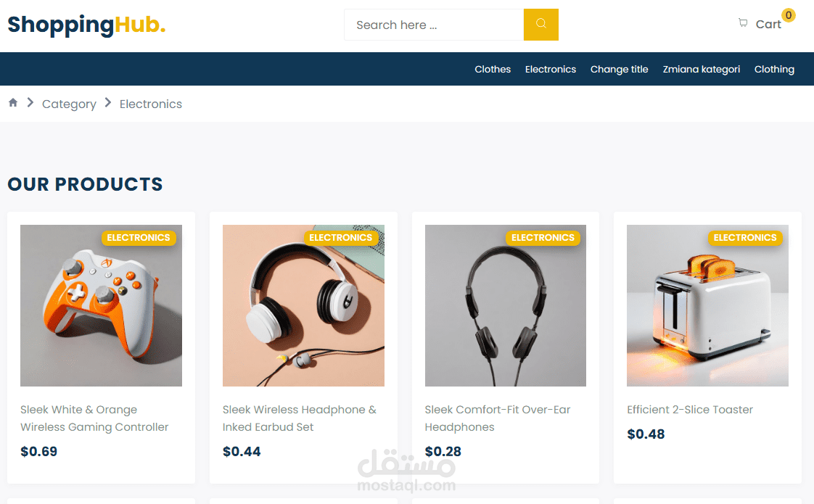Click the yellow search magnifier button

click(541, 25)
